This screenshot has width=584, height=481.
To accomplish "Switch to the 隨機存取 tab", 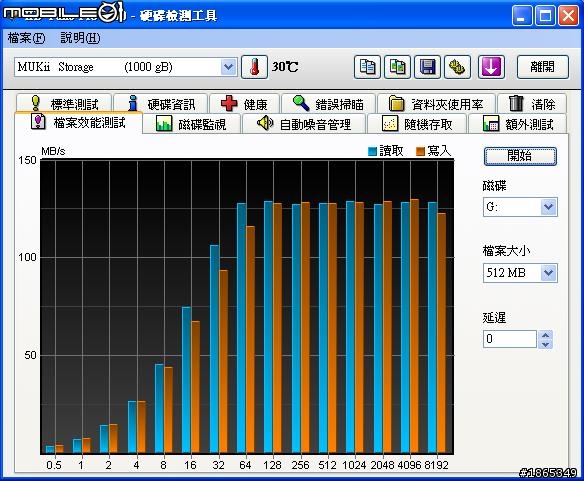I will (417, 124).
